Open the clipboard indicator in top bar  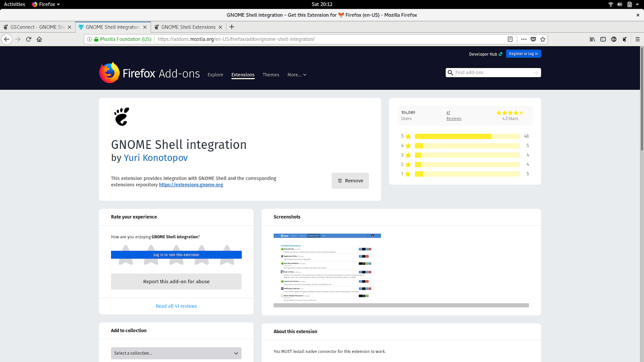pos(629,4)
